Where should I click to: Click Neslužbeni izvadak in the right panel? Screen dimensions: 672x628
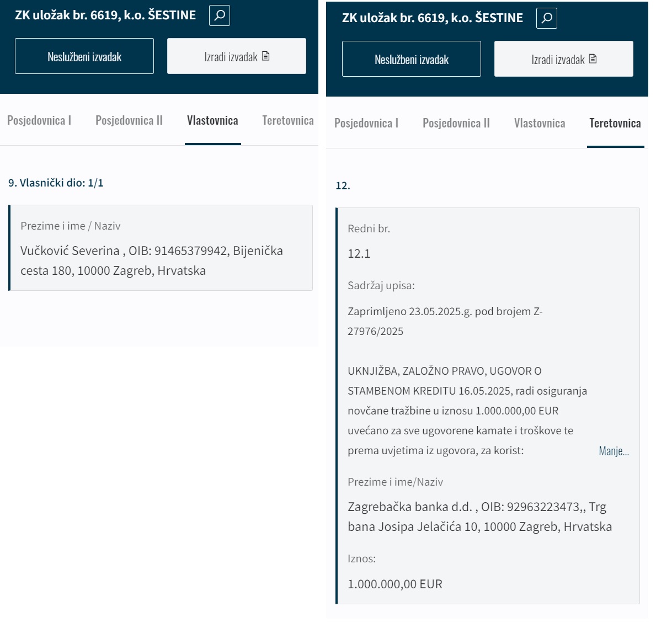412,59
